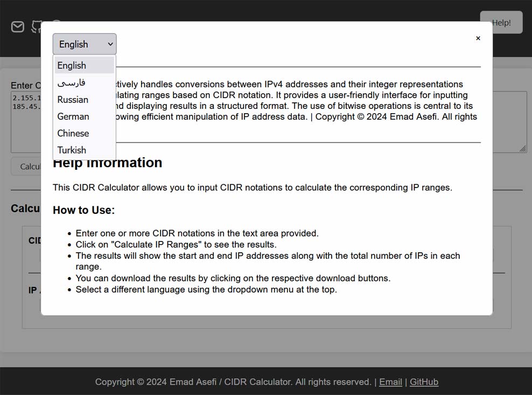This screenshot has height=395, width=532.
Task: Click the Calculate IP Ranges button
Action: (x=26, y=167)
